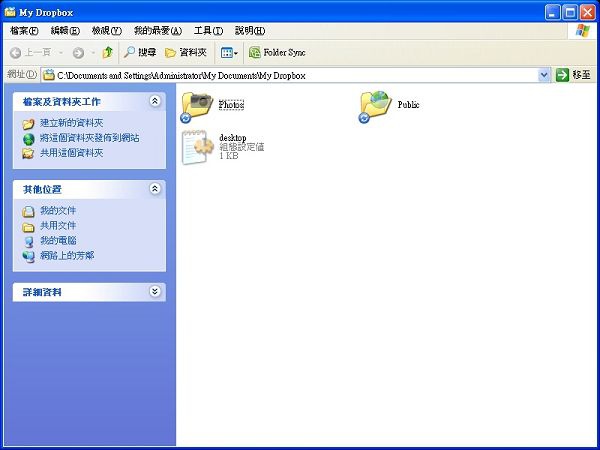
Task: Click the 我的電腦 link
Action: click(x=57, y=240)
